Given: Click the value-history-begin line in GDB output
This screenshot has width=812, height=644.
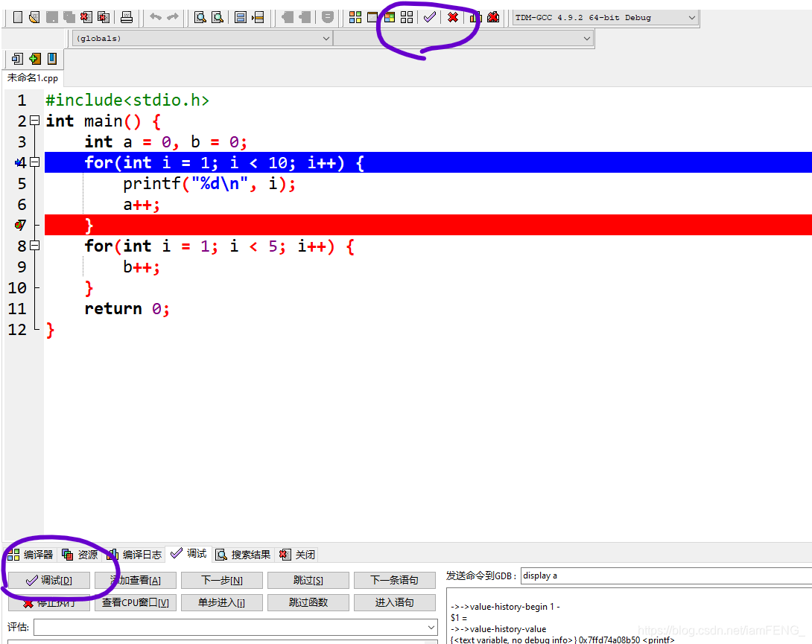Looking at the screenshot, I should click(505, 607).
